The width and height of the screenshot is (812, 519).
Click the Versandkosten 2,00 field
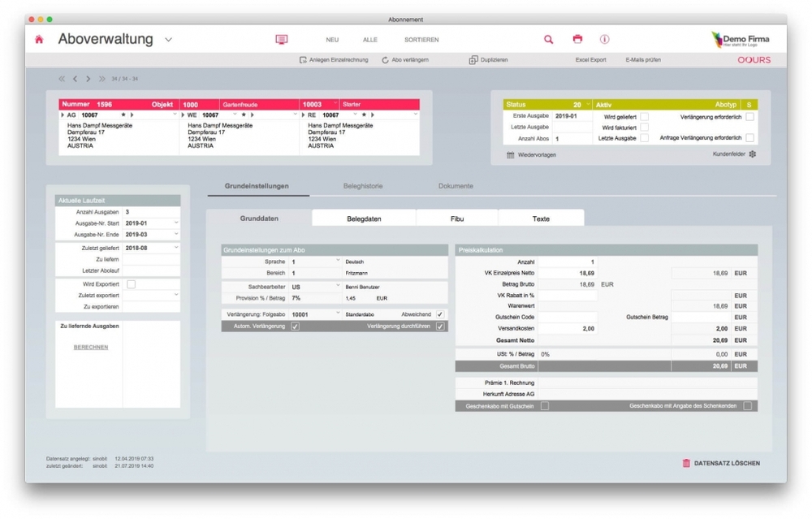coord(568,328)
